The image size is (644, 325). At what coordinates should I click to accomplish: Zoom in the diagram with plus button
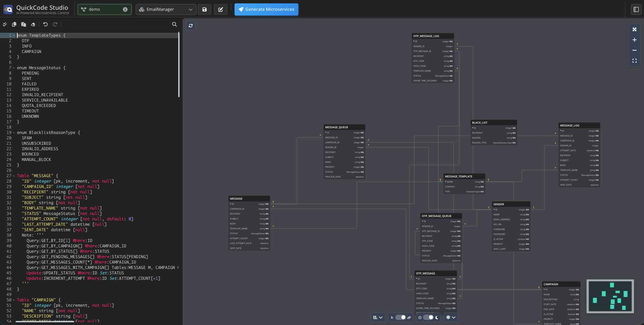click(x=634, y=40)
